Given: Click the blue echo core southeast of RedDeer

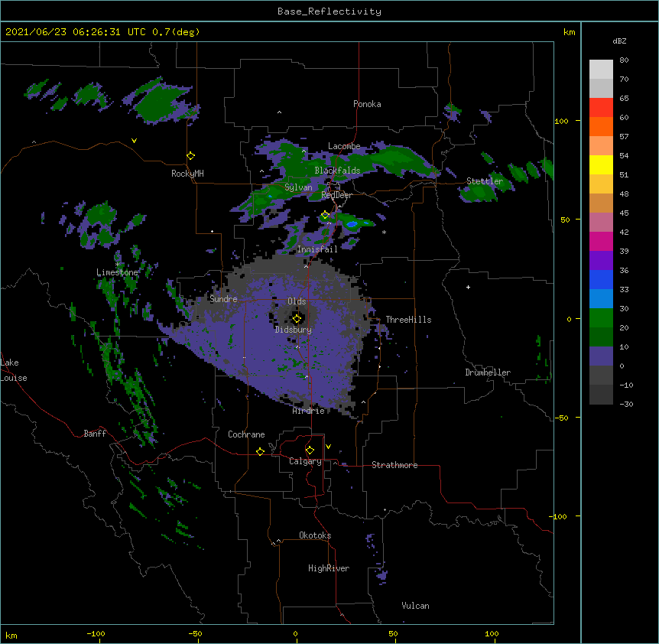Looking at the screenshot, I should (352, 224).
